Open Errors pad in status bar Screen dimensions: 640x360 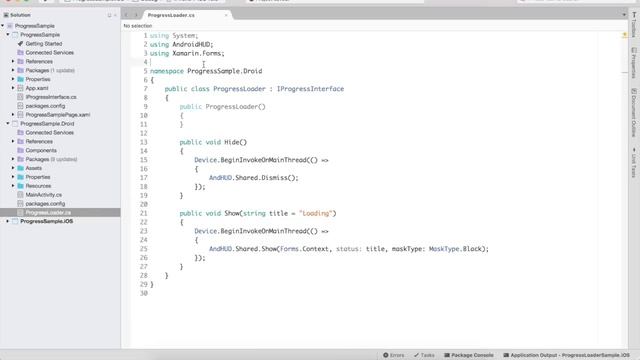coord(393,355)
